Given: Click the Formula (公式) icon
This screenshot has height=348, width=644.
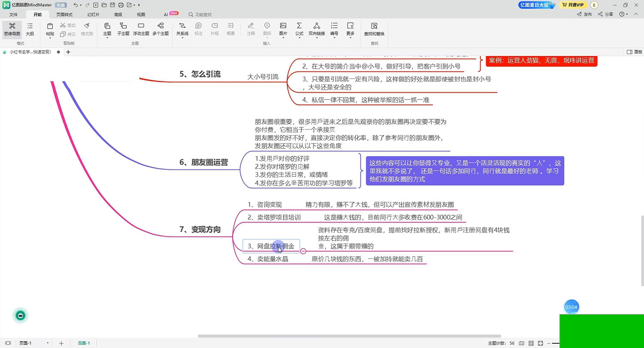Looking at the screenshot, I should click(299, 29).
